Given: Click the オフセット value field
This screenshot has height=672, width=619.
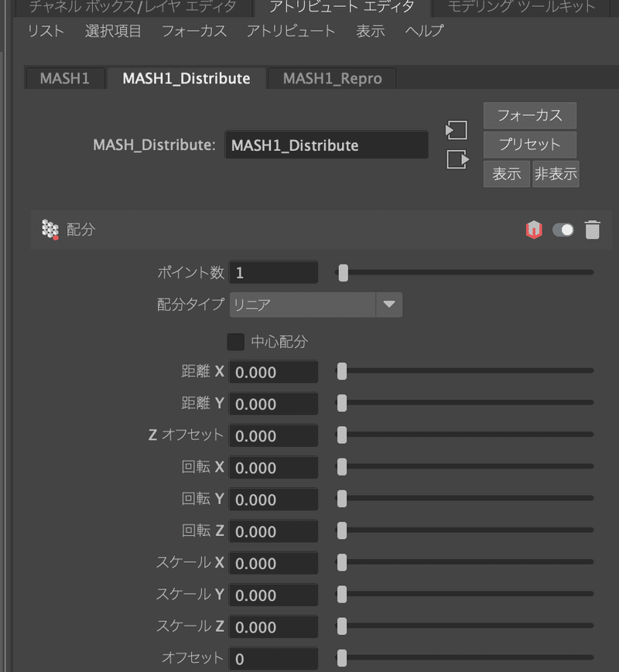Looking at the screenshot, I should tap(274, 659).
